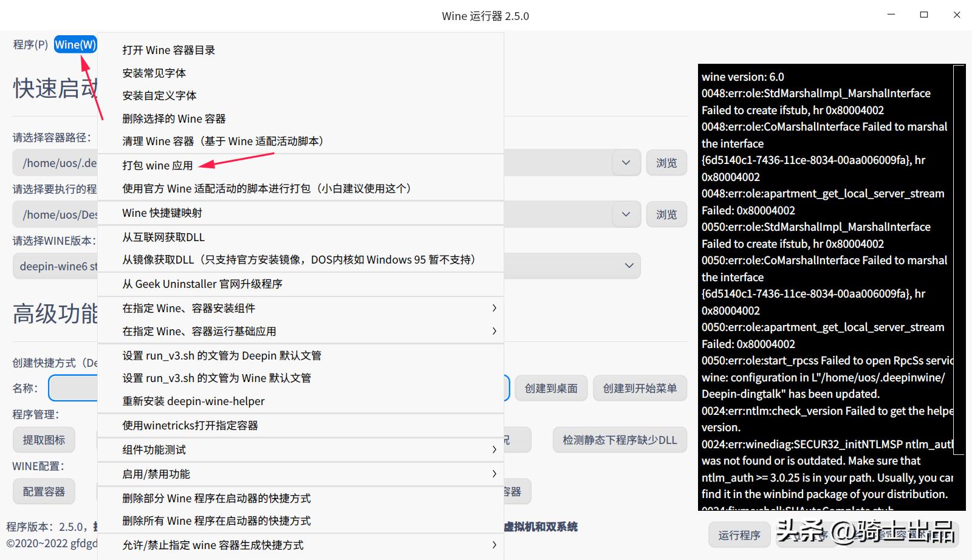Viewport: 972px width, 560px height.
Task: Choose 使用官方 Wine 适配活动的脚本进行打包
Action: [x=266, y=188]
